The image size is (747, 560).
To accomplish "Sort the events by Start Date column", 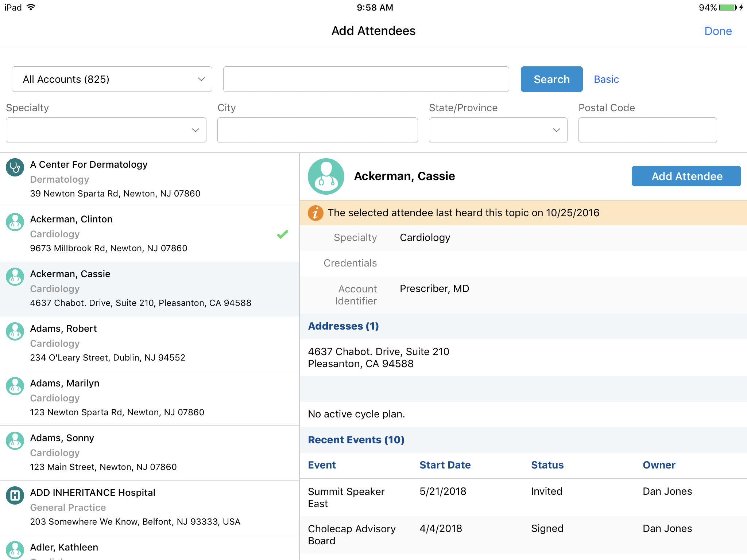I will click(x=445, y=465).
